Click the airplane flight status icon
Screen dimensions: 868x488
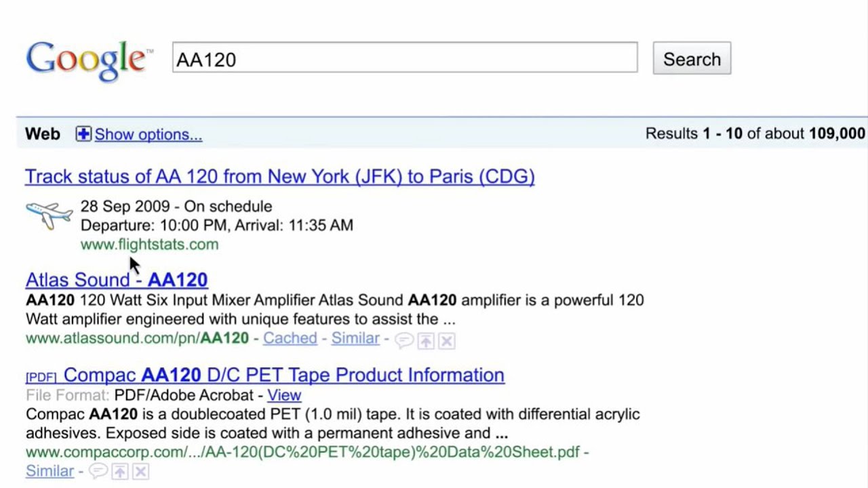[49, 216]
